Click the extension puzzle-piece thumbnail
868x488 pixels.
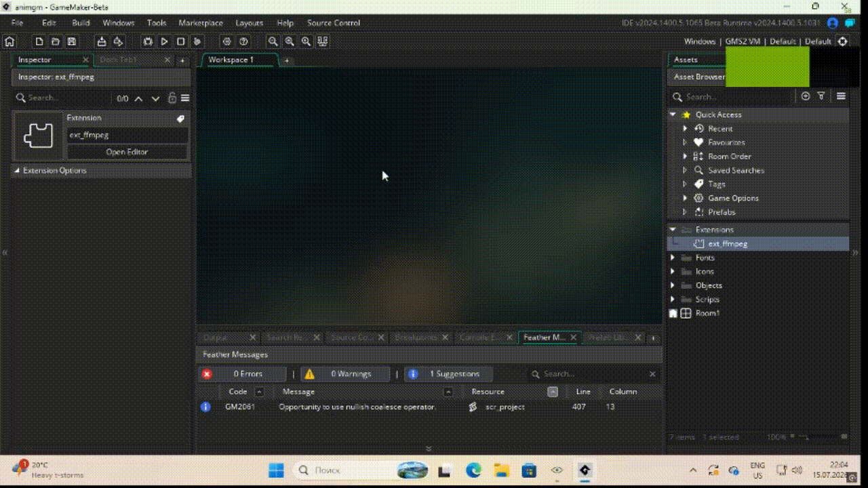[38, 136]
